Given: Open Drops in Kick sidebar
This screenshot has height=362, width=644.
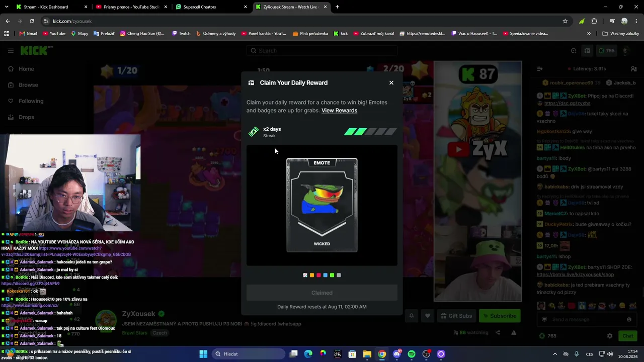Looking at the screenshot, I should 21,117.
